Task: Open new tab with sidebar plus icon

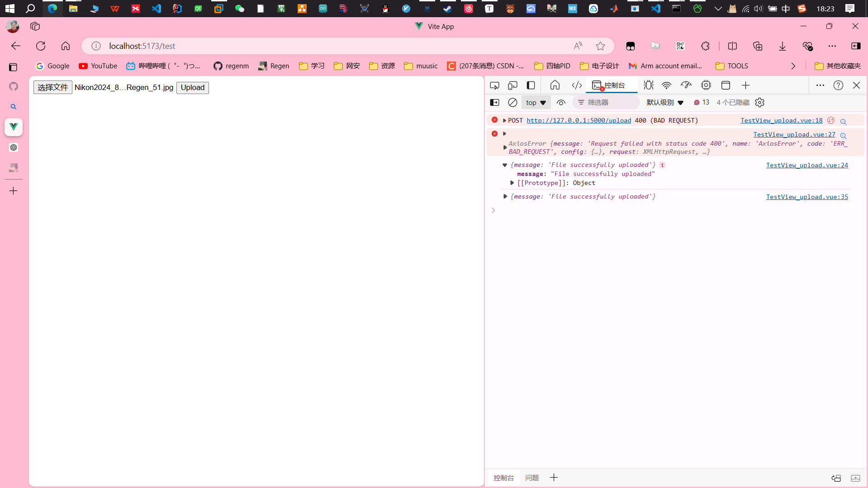Action: click(14, 191)
